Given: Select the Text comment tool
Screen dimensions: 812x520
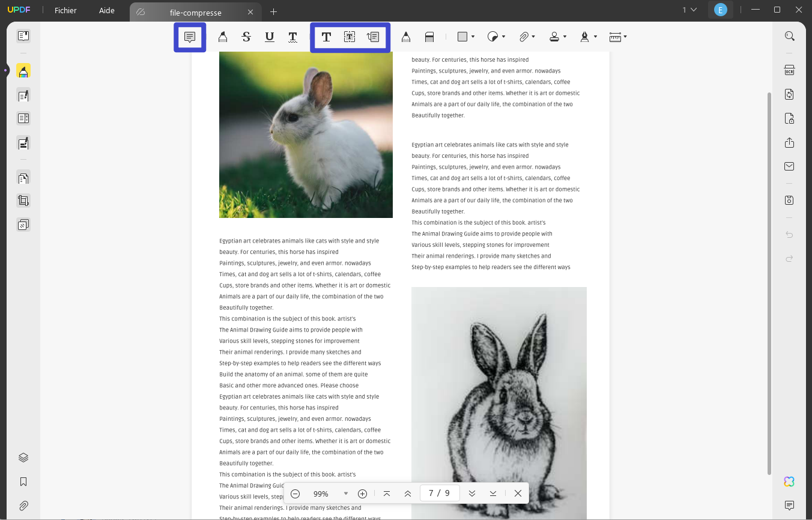Looking at the screenshot, I should click(x=326, y=37).
